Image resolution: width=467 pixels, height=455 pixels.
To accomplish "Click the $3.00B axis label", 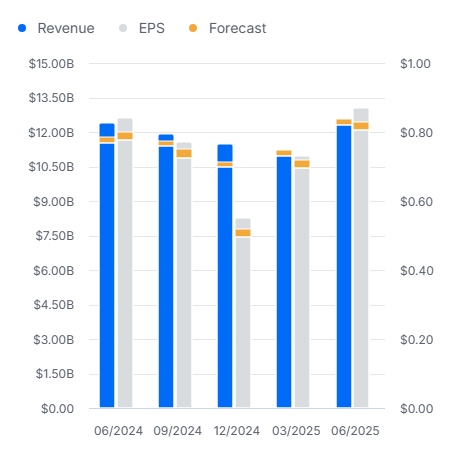I will click(54, 340).
